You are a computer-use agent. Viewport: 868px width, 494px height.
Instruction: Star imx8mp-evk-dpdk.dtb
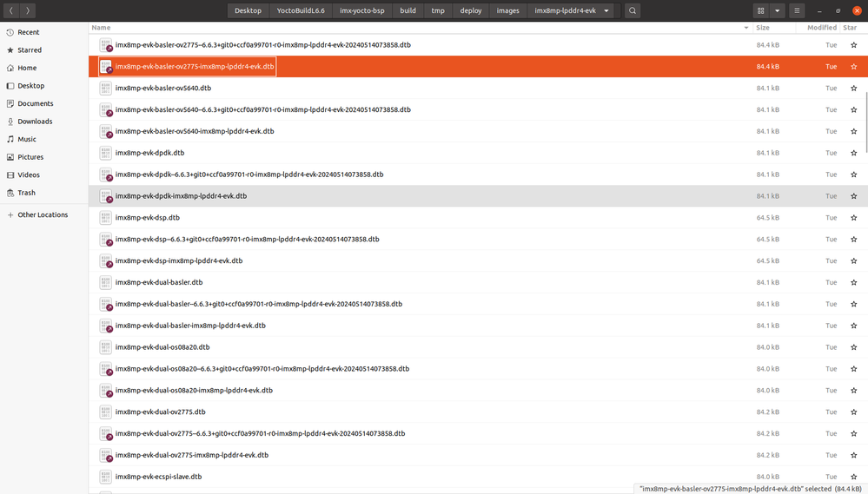pos(853,153)
